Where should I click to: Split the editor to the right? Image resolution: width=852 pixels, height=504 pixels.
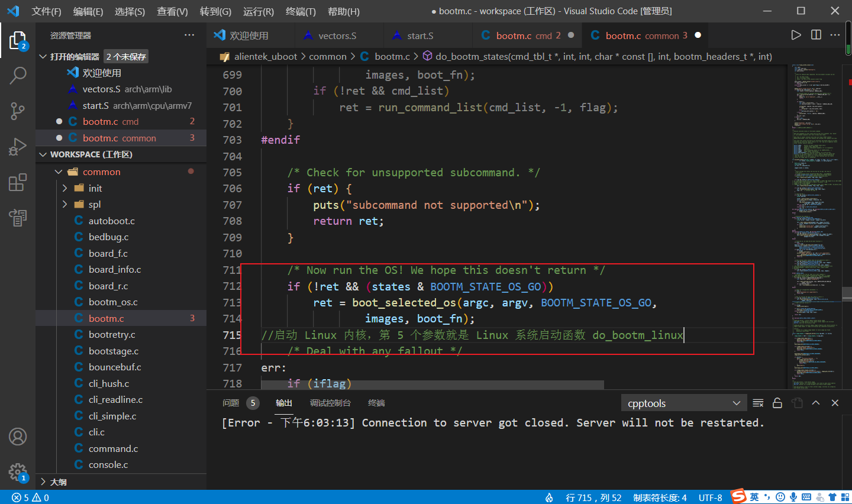click(x=816, y=35)
